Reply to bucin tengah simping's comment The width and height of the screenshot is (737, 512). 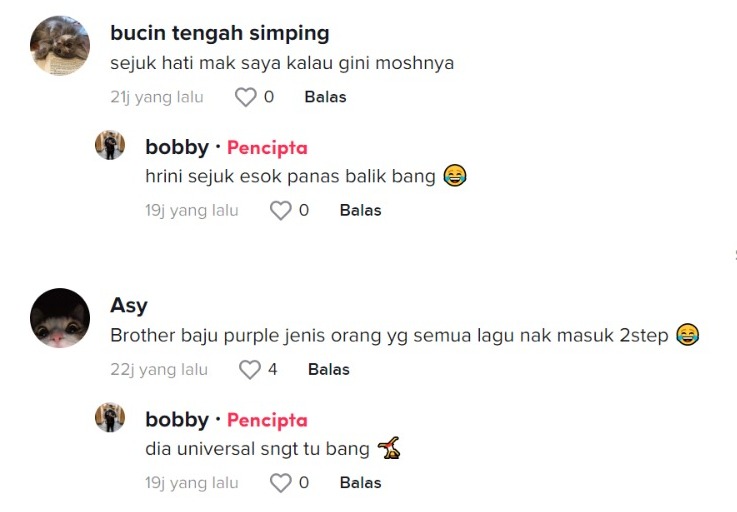point(325,97)
